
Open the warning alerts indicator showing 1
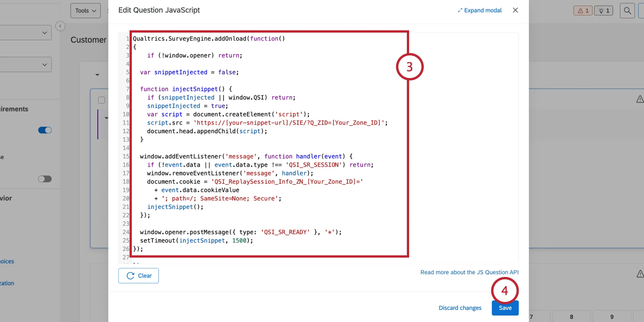click(x=583, y=11)
